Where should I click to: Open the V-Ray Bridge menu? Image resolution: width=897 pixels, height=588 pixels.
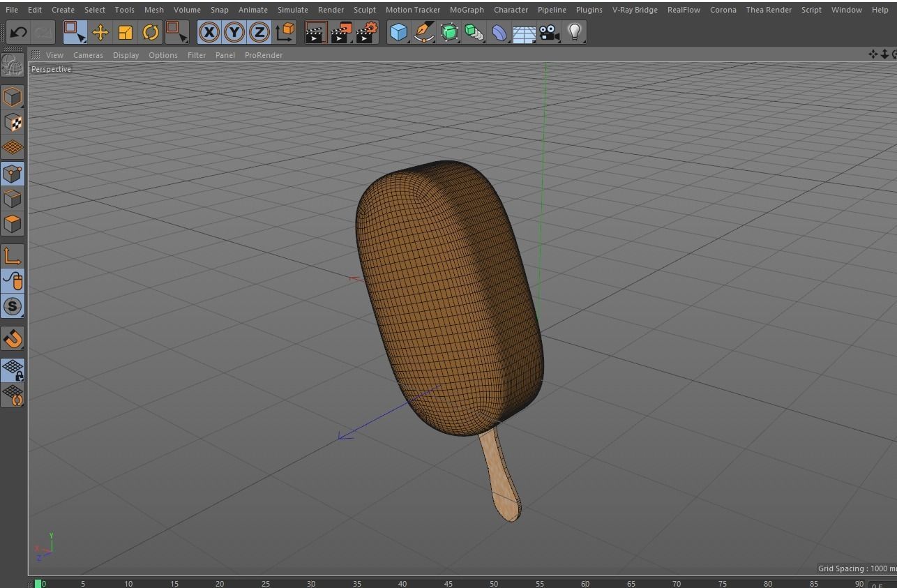(635, 10)
